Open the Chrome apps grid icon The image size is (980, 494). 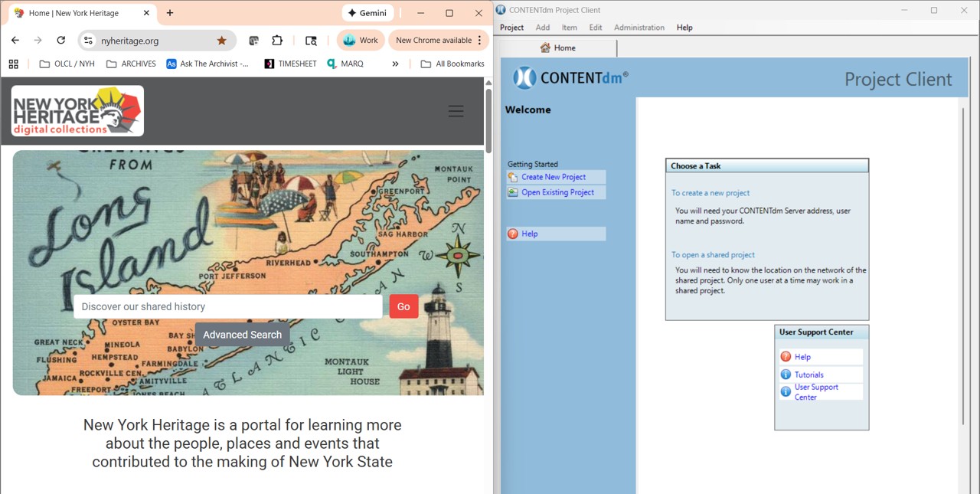tap(13, 64)
